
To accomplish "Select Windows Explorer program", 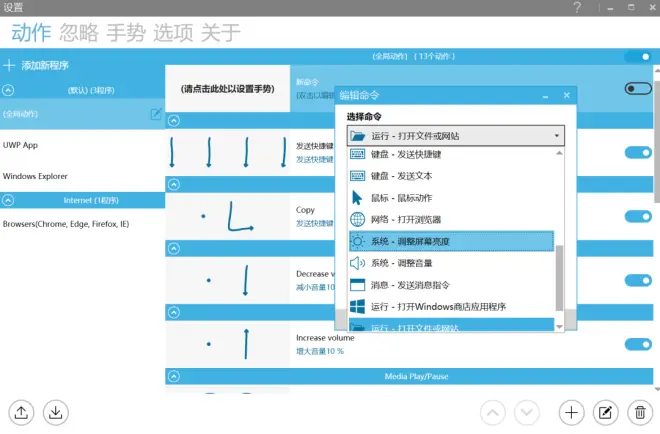I will click(82, 176).
